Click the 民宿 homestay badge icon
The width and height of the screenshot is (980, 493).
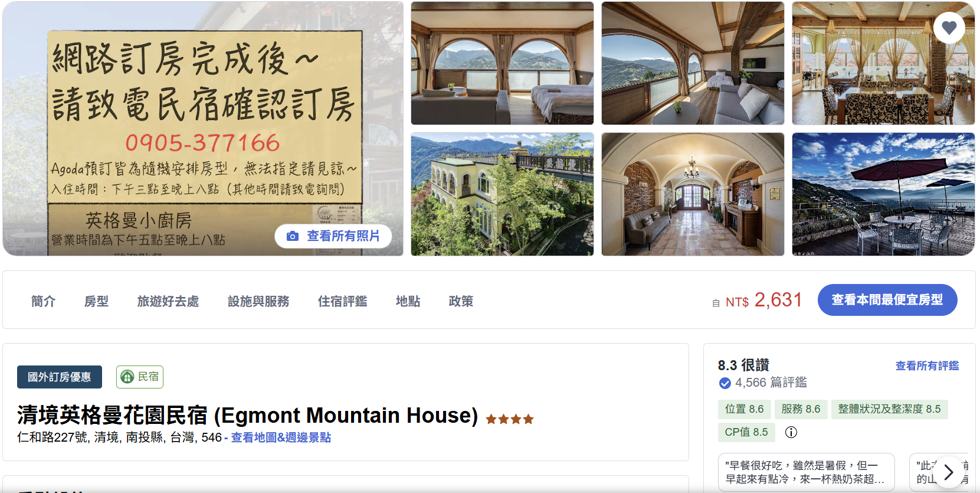pyautogui.click(x=127, y=377)
